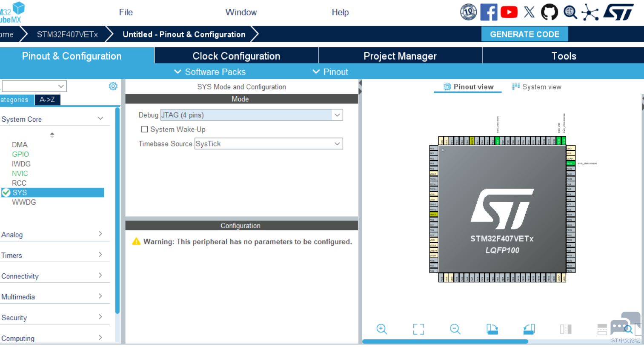Switch to Tools tab
Viewport: 644px width, 347px height.
click(x=564, y=56)
